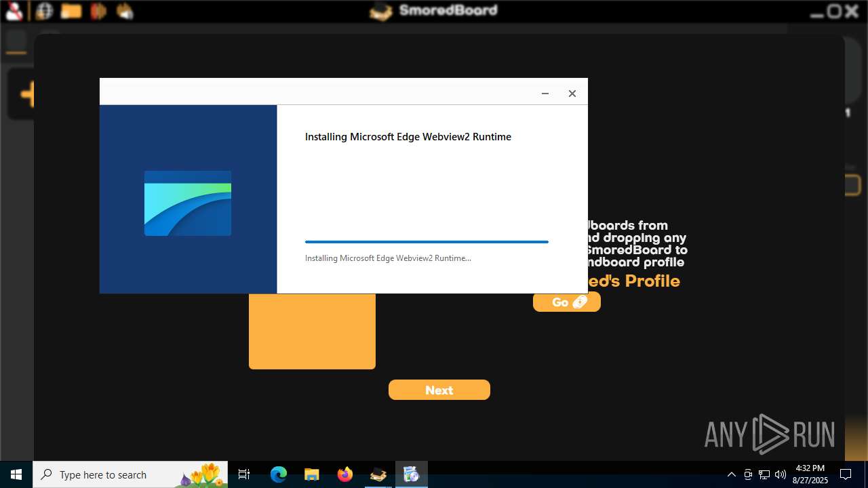The width and height of the screenshot is (868, 488).
Task: Launch Microsoft Edge from the taskbar
Action: tap(279, 474)
